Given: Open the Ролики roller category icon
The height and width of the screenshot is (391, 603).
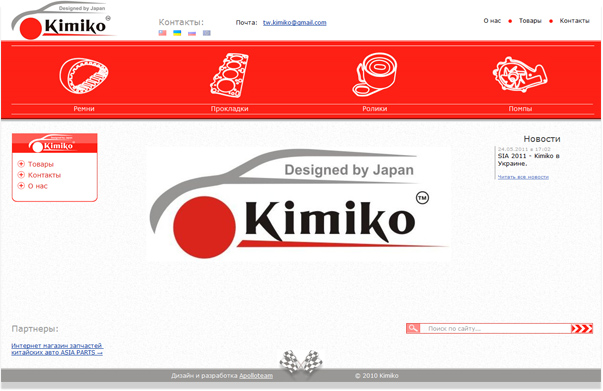Looking at the screenshot, I should tap(375, 74).
